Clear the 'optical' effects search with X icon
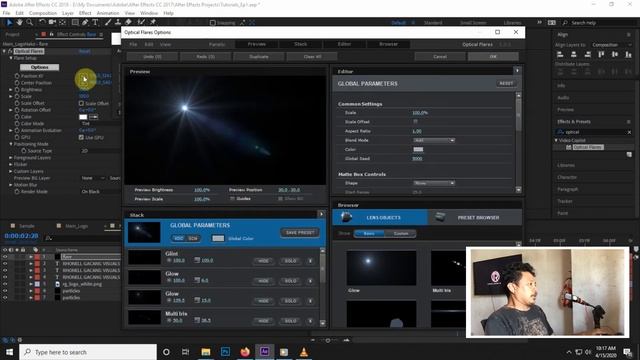640x360 pixels. (629, 132)
